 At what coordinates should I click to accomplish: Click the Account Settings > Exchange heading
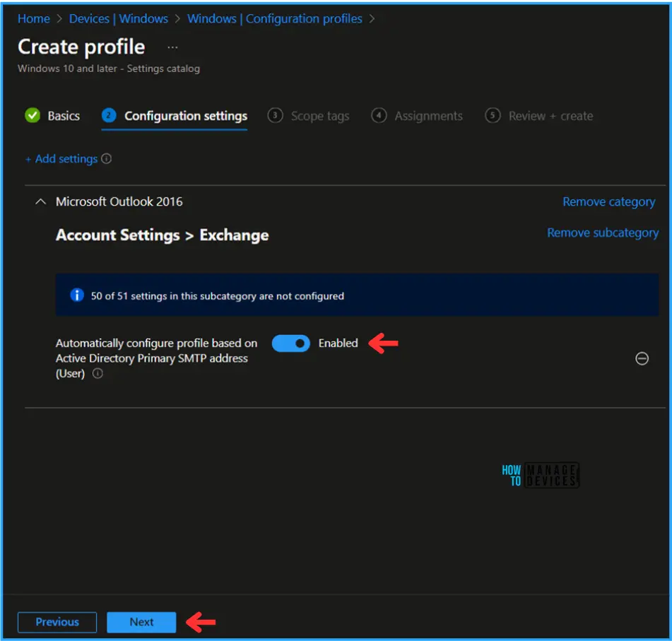point(163,235)
